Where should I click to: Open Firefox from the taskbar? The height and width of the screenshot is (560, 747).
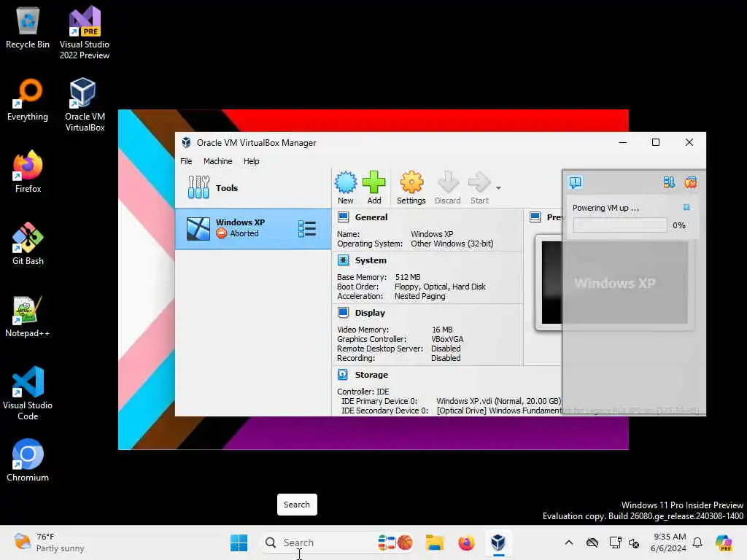tap(466, 542)
